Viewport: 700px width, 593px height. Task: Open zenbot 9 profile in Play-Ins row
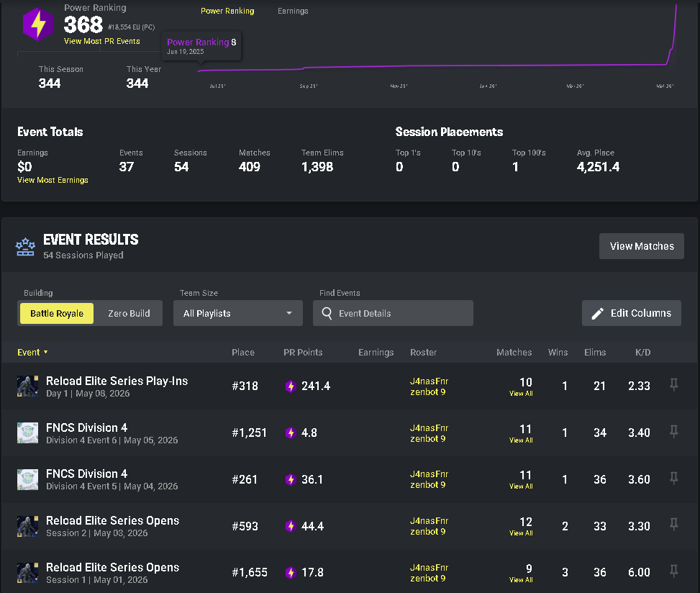tap(427, 392)
